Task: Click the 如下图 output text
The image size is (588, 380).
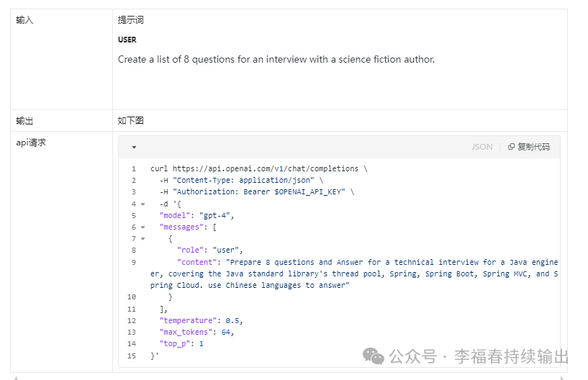Action: click(130, 120)
